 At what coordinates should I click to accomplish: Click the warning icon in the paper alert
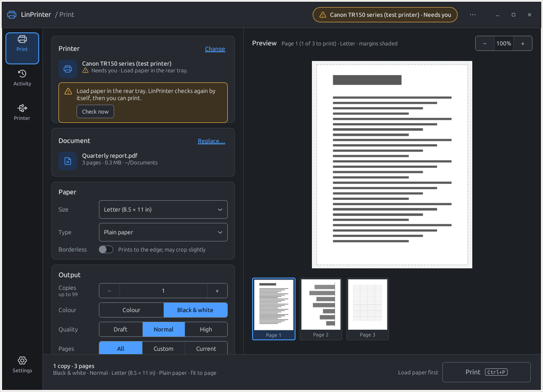coord(68,91)
